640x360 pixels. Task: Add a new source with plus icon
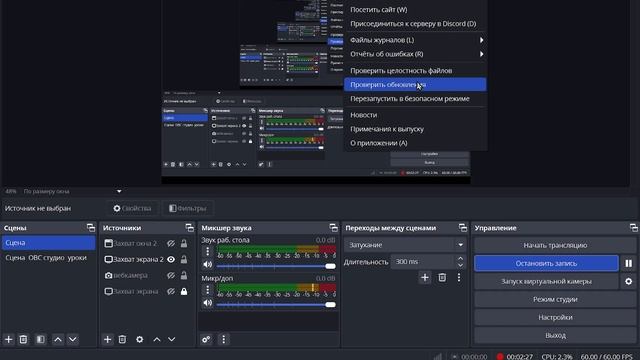[107, 339]
